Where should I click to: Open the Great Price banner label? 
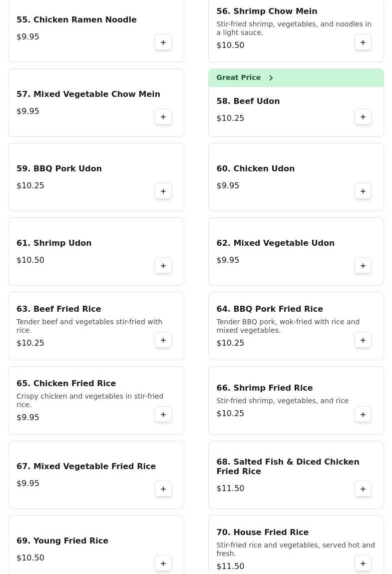239,77
